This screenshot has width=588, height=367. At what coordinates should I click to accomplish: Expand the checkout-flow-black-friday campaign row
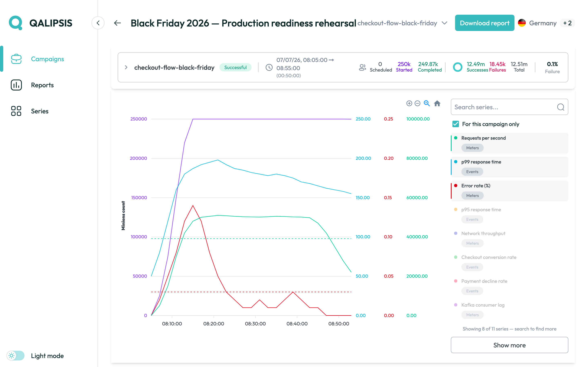pyautogui.click(x=126, y=67)
